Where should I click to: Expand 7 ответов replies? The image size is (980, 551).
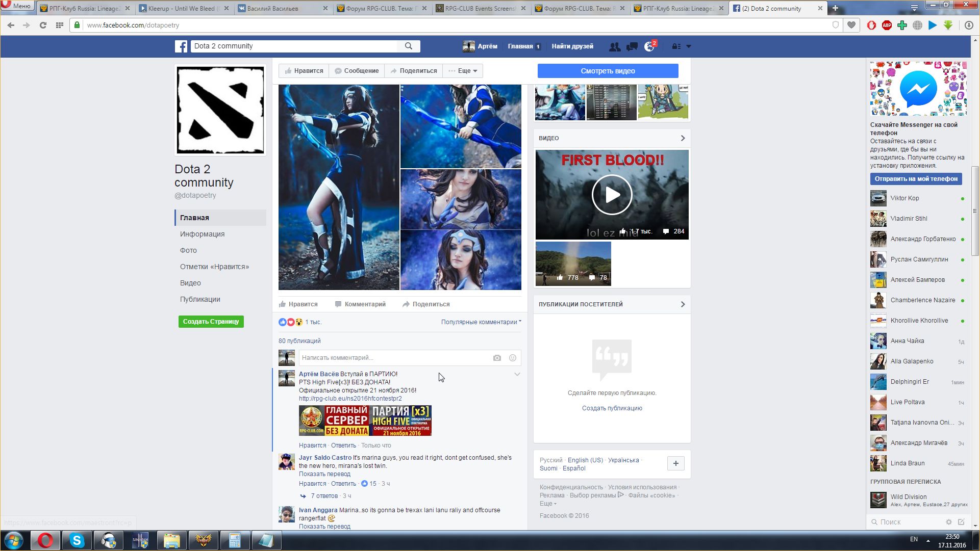(x=324, y=496)
